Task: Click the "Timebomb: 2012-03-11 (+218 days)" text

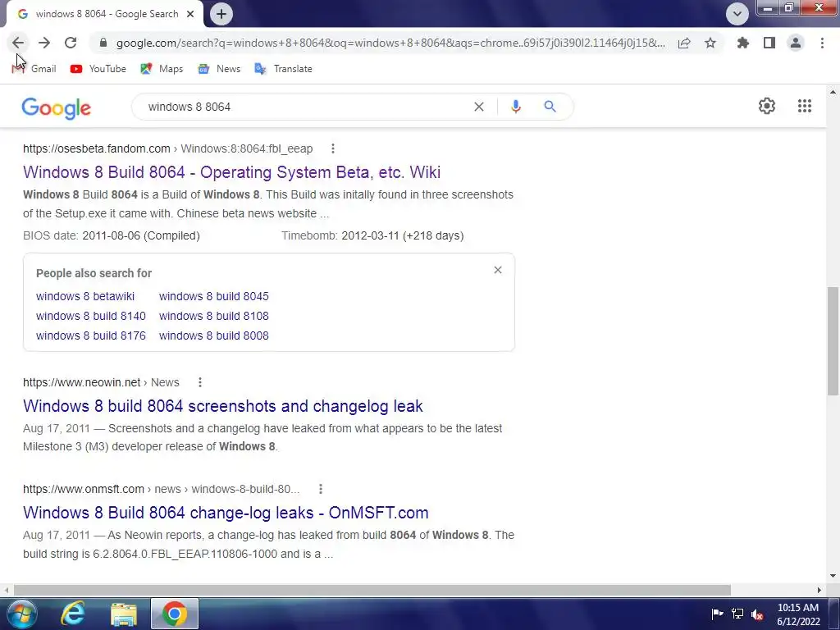Action: pyautogui.click(x=372, y=235)
